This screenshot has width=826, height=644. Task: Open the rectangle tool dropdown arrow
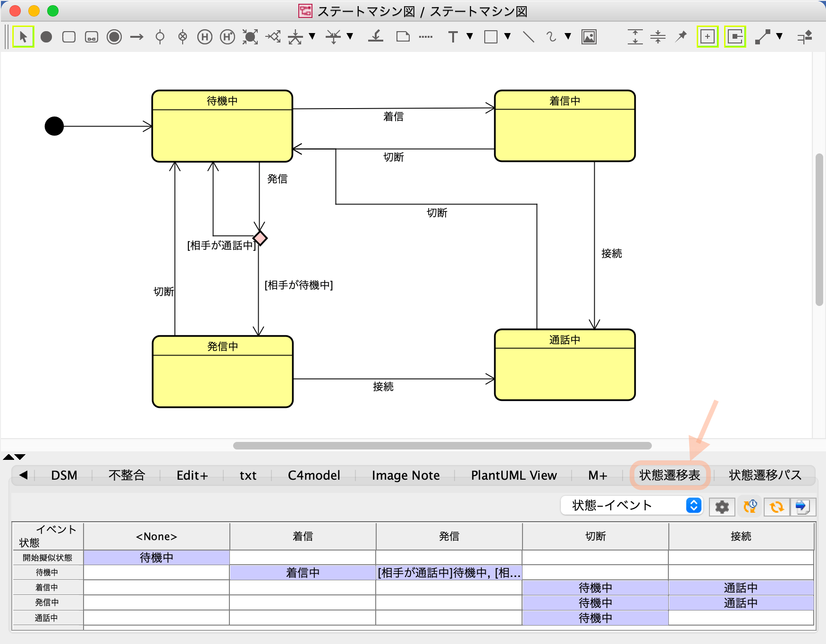(507, 36)
